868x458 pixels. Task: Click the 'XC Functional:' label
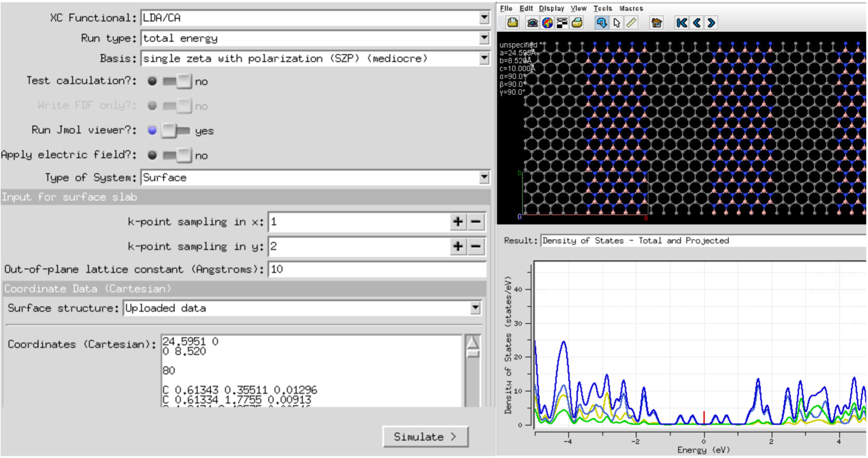[x=93, y=18]
